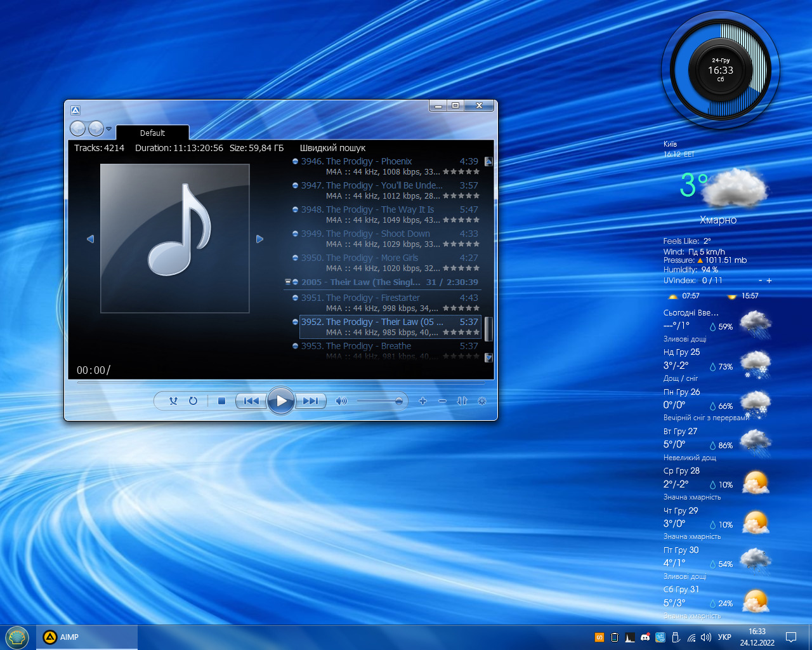Open Discord from the system tray
The width and height of the screenshot is (812, 650).
645,637
